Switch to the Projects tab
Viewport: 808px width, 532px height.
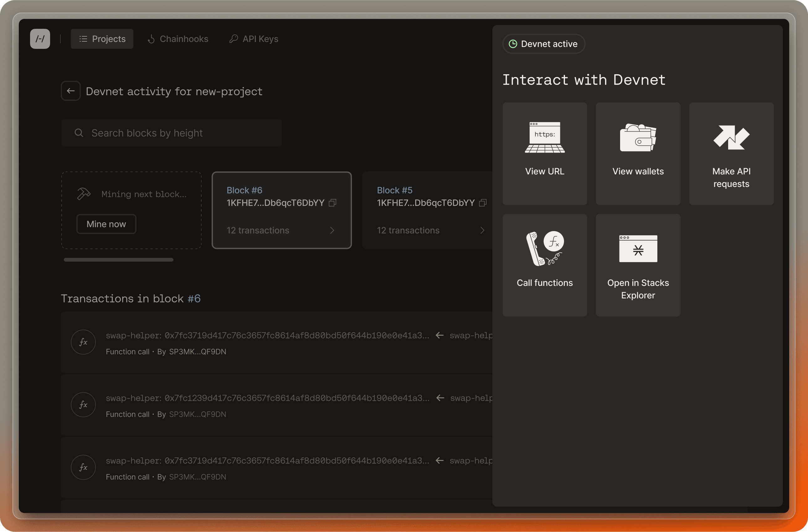(x=102, y=39)
